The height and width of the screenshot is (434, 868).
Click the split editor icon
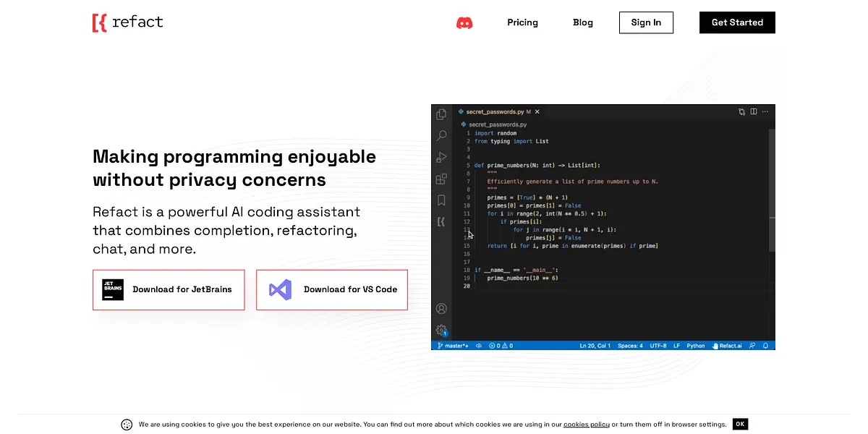point(753,112)
